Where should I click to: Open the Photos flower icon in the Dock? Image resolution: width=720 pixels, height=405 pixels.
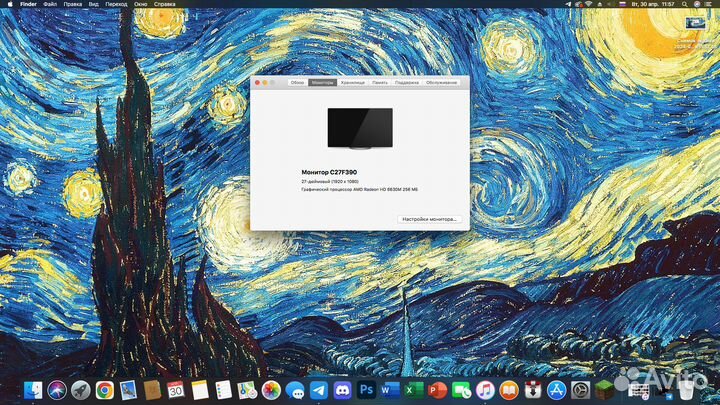271,390
